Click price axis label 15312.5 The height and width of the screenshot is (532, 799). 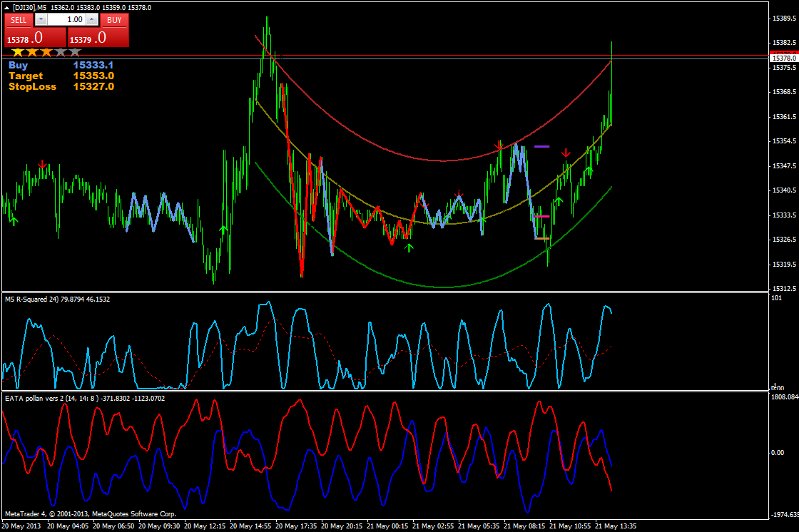(784, 288)
